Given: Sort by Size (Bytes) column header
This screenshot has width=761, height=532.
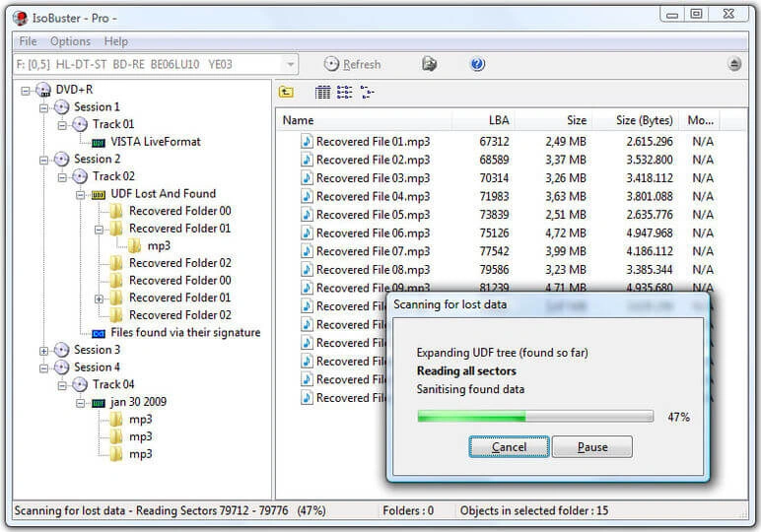Looking at the screenshot, I should [x=636, y=120].
